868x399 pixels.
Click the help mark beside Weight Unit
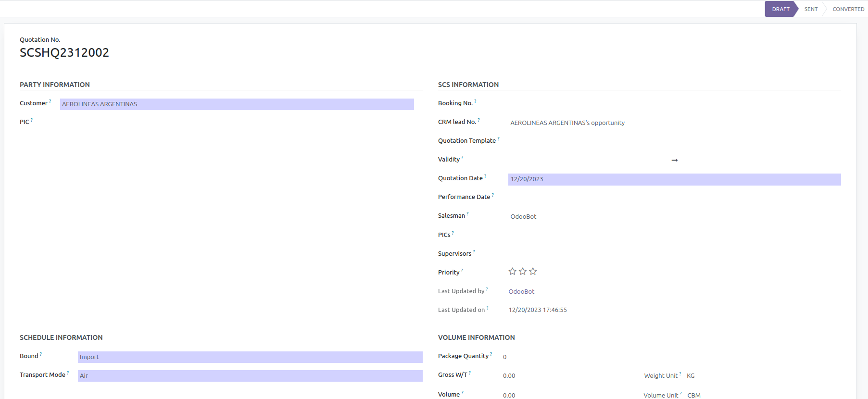(680, 374)
